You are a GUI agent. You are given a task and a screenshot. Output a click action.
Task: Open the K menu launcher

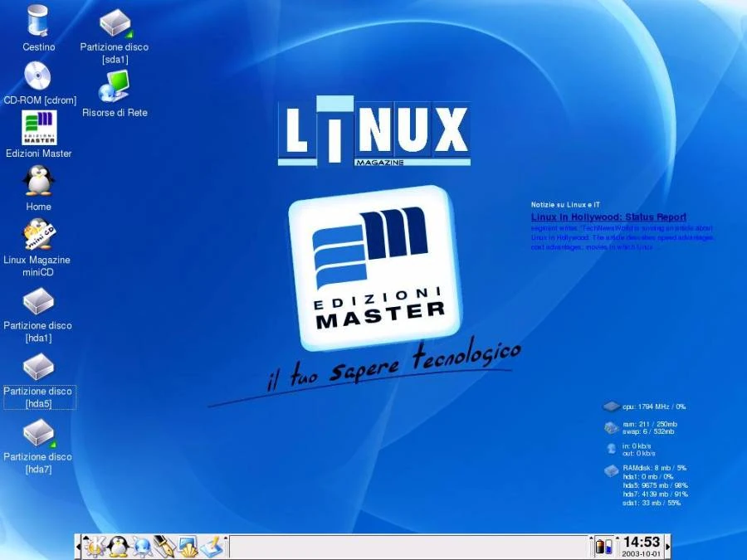pyautogui.click(x=93, y=548)
